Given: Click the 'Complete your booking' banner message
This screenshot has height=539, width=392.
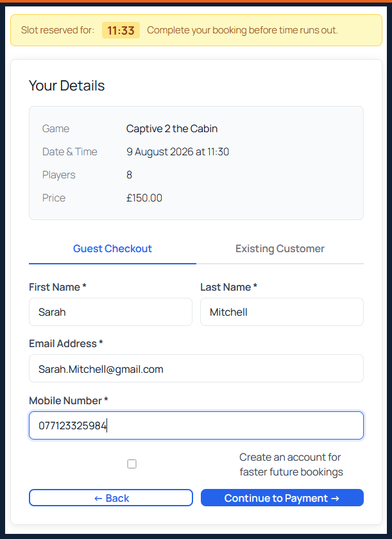Looking at the screenshot, I should point(243,30).
